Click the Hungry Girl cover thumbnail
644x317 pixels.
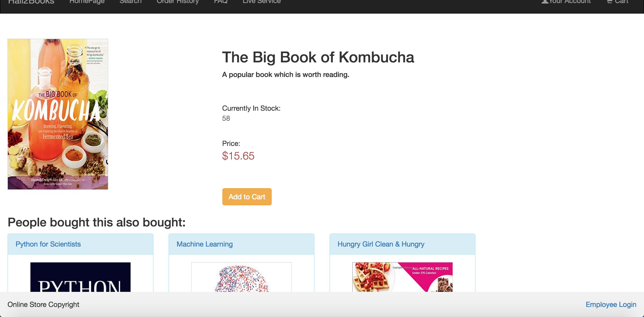[403, 277]
